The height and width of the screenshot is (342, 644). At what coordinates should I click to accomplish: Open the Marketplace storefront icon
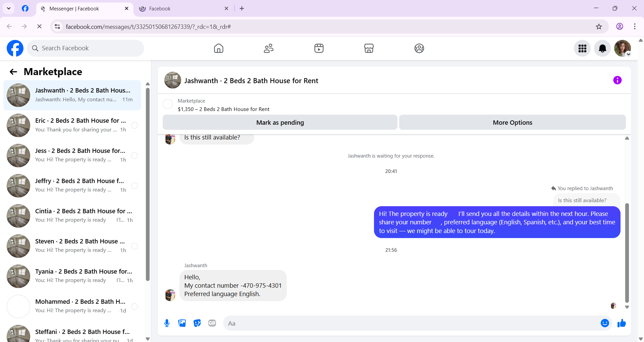[x=369, y=48]
